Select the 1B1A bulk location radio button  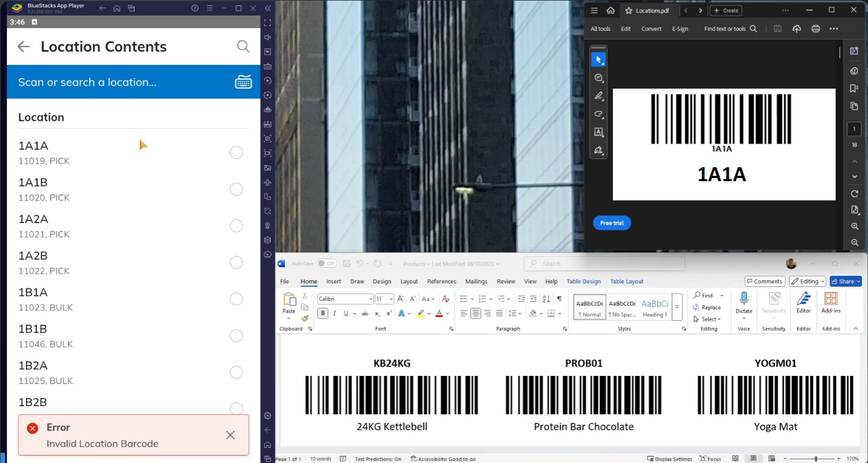[236, 299]
